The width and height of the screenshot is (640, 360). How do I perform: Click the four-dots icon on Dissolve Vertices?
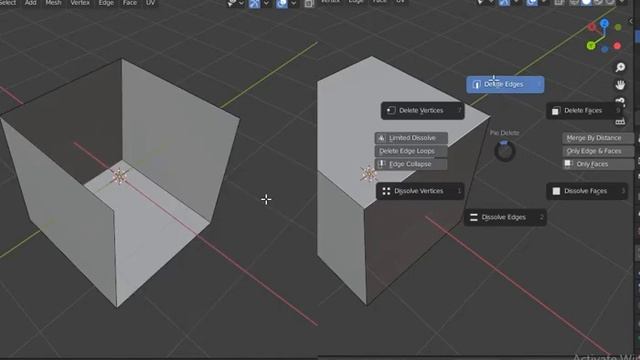coord(386,191)
